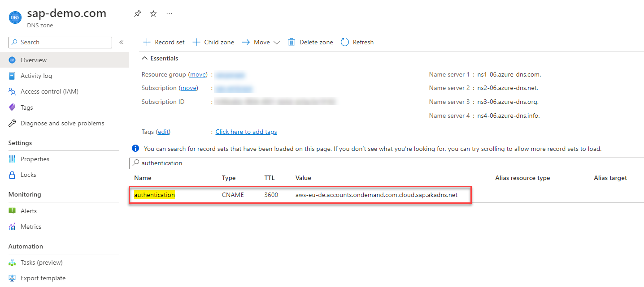Add a new Record set
The height and width of the screenshot is (287, 644).
[x=164, y=42]
